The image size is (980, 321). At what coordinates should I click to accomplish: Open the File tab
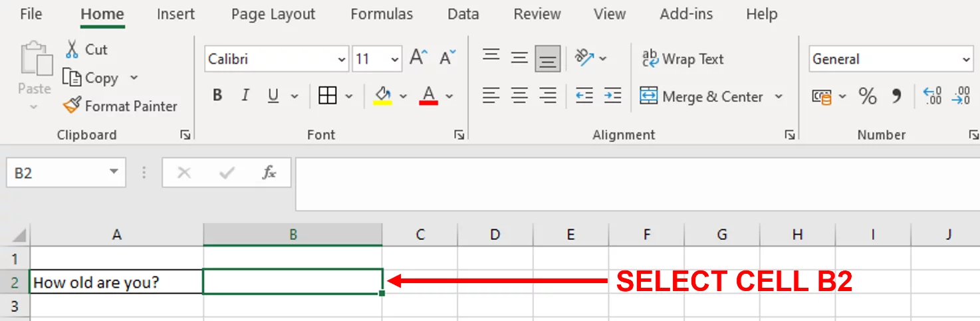pyautogui.click(x=31, y=14)
